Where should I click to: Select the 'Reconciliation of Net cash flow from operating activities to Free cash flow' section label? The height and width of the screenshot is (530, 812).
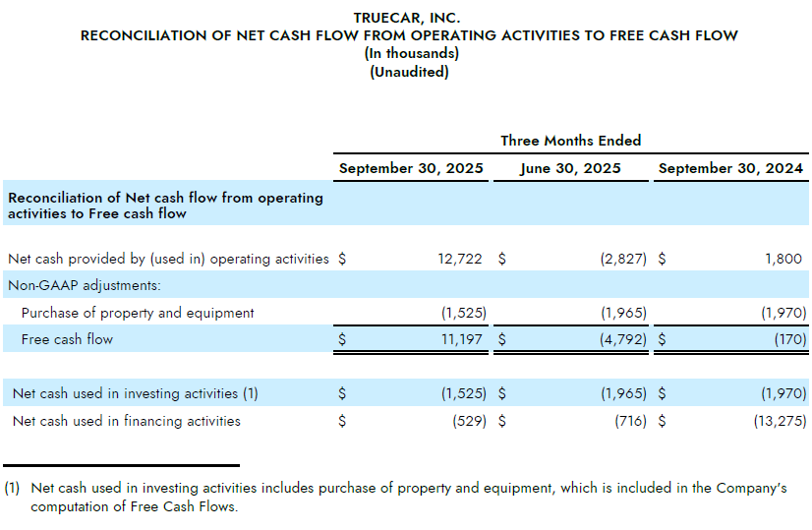click(x=166, y=206)
